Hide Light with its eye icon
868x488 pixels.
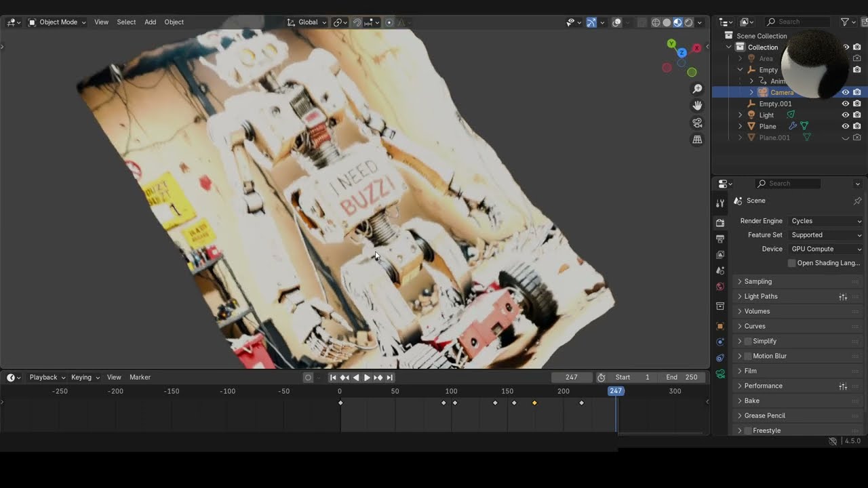[x=846, y=115]
